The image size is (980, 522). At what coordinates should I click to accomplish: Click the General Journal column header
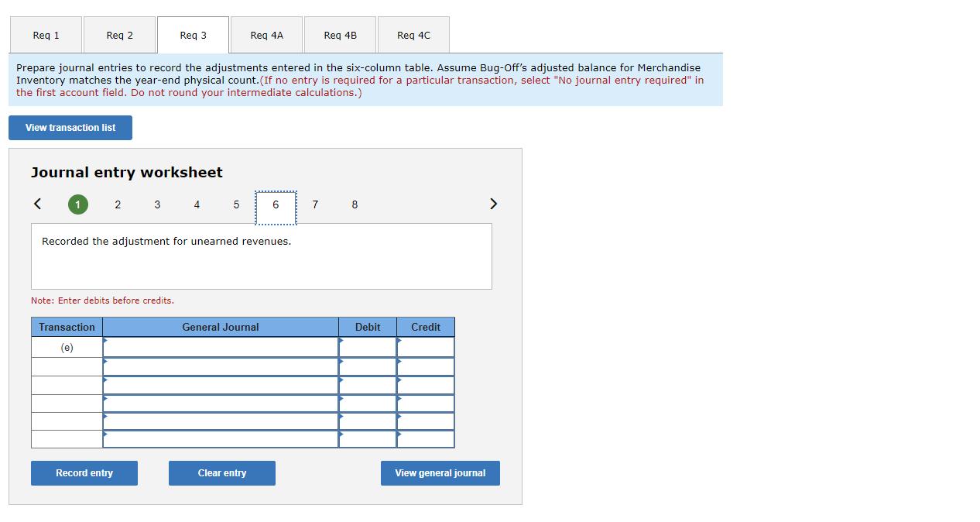pyautogui.click(x=221, y=327)
